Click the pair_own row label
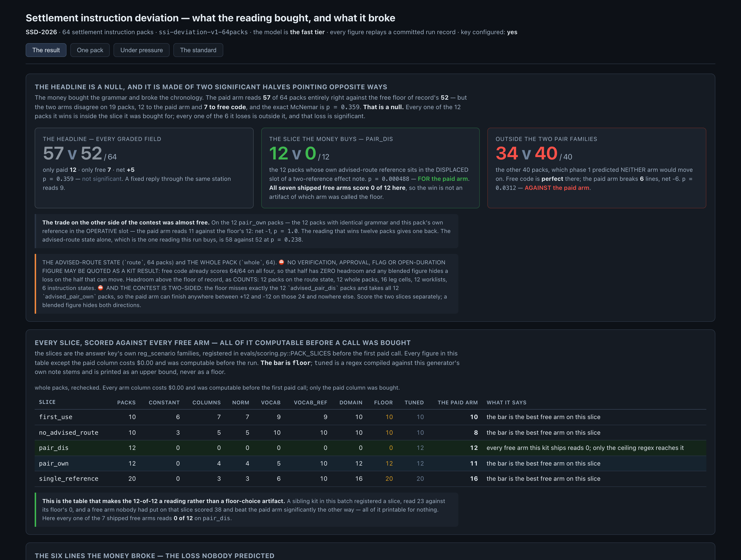The image size is (741, 560). (54, 463)
